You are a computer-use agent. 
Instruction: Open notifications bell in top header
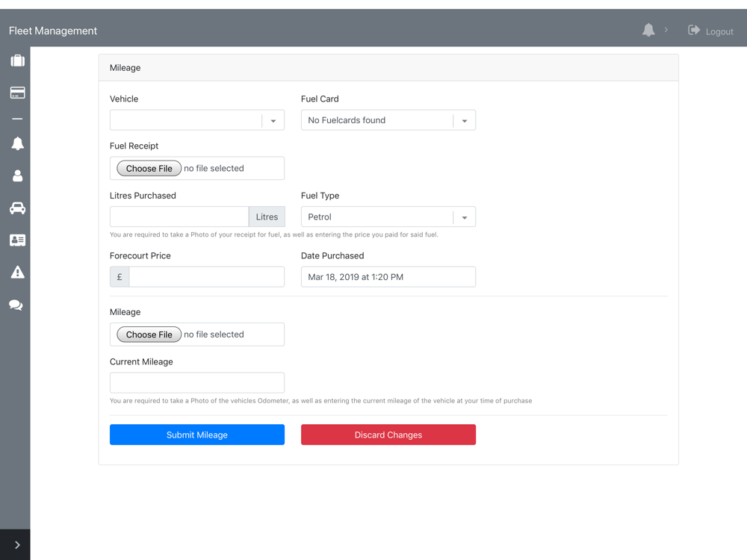tap(648, 30)
